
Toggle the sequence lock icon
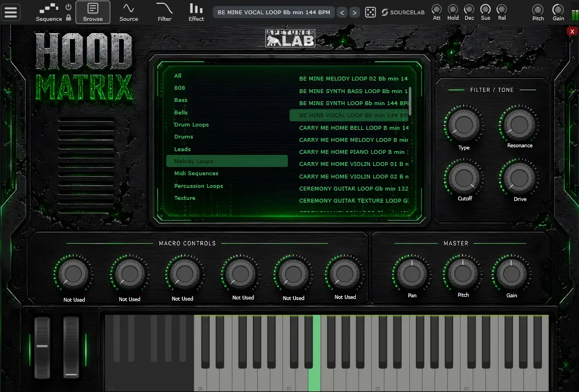click(68, 18)
